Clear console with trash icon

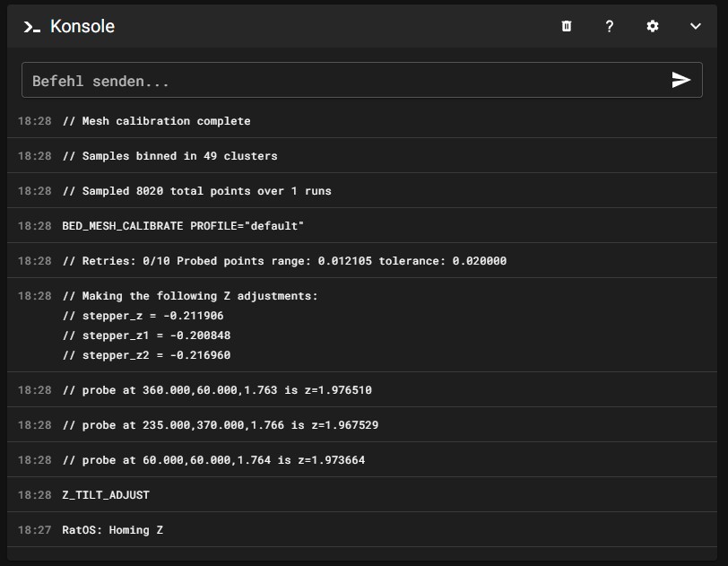(x=567, y=26)
